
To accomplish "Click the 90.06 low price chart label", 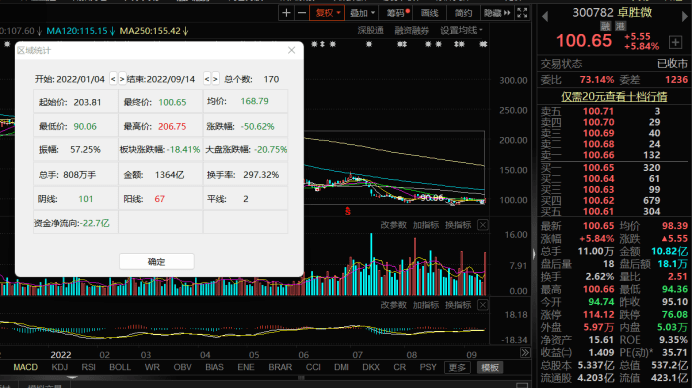I will (432, 198).
